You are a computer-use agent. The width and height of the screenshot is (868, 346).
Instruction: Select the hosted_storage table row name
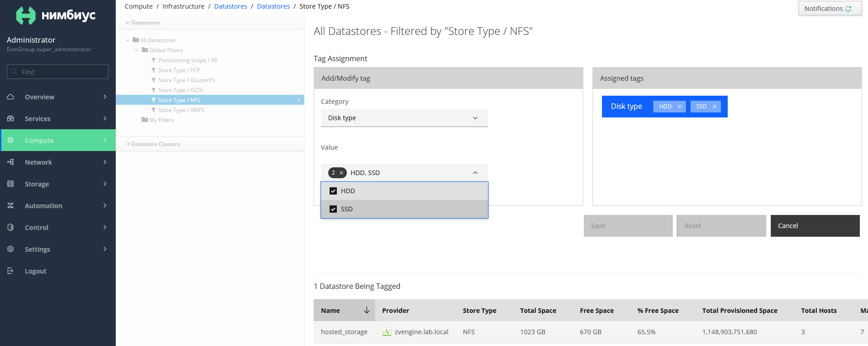tap(344, 332)
